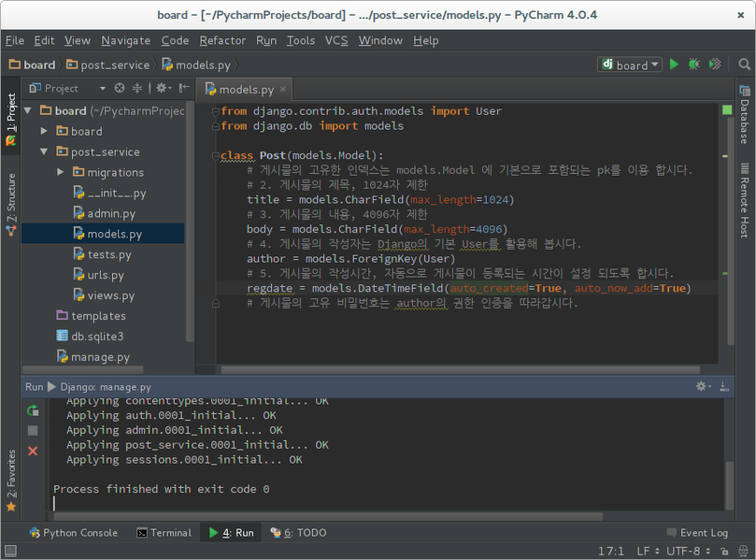Hide the Project tool window

tap(184, 88)
